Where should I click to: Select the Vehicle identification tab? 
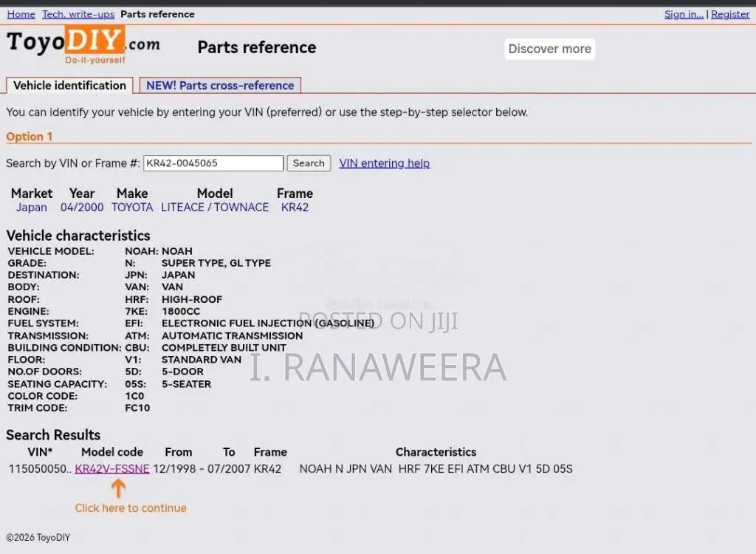pyautogui.click(x=69, y=86)
